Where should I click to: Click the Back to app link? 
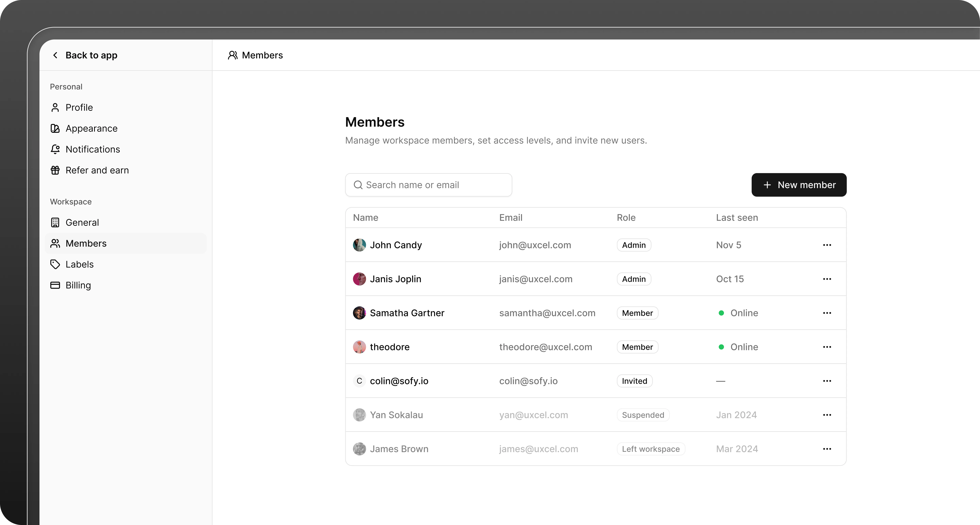point(91,55)
